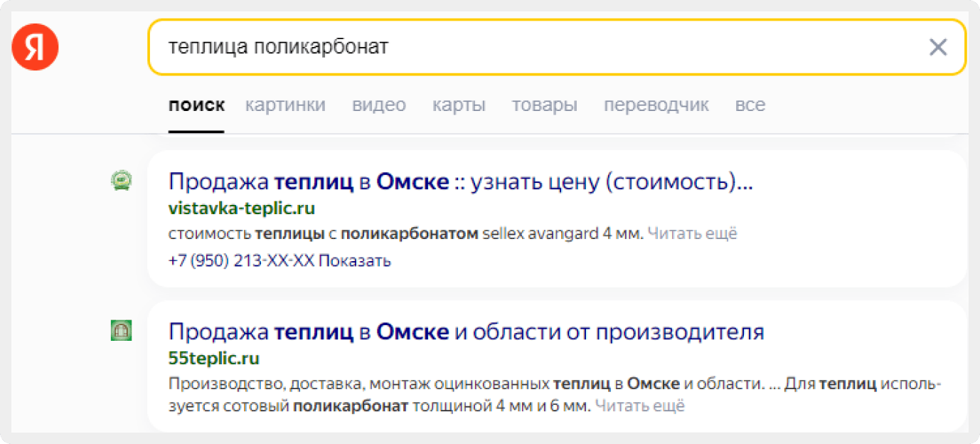This screenshot has width=980, height=444.
Task: Switch to the видео tab
Action: (x=379, y=105)
